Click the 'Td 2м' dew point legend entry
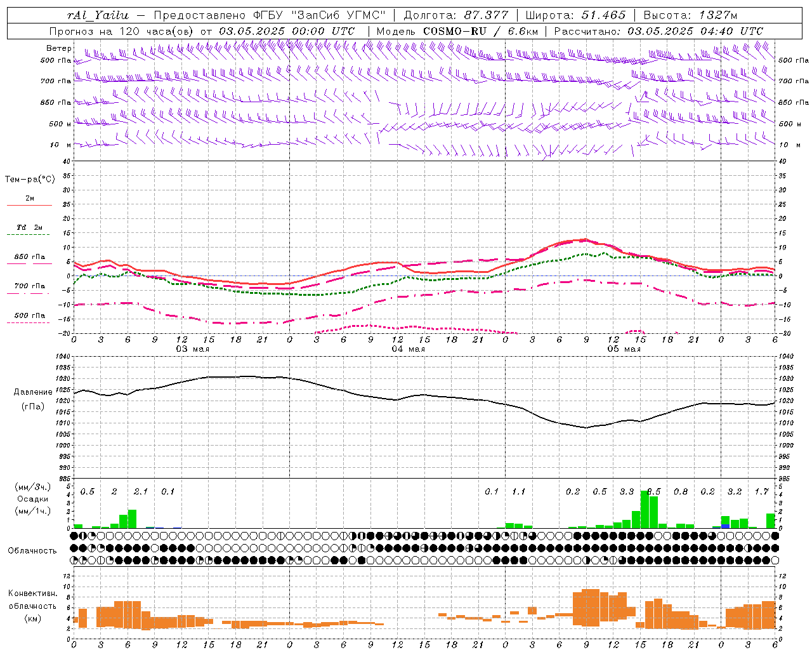This screenshot has width=812, height=650. pyautogui.click(x=30, y=227)
